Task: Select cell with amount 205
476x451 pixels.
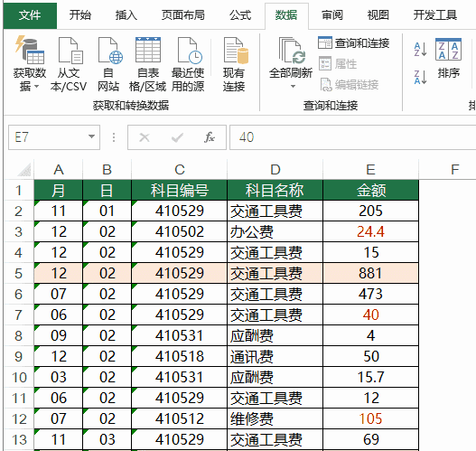Action: coord(370,211)
